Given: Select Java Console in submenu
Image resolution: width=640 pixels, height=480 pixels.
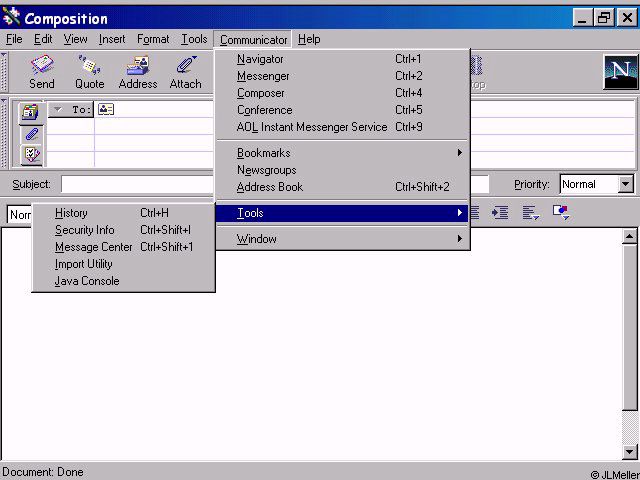Looking at the screenshot, I should [x=123, y=281].
